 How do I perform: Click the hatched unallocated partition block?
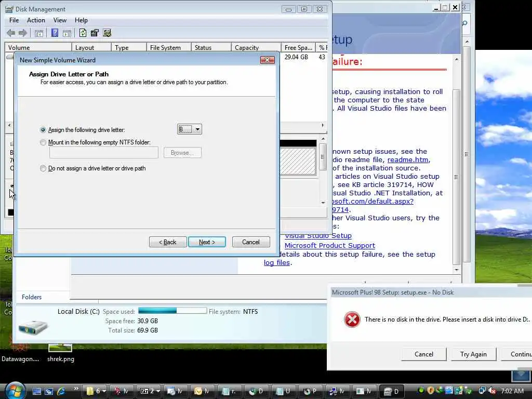coord(298,161)
